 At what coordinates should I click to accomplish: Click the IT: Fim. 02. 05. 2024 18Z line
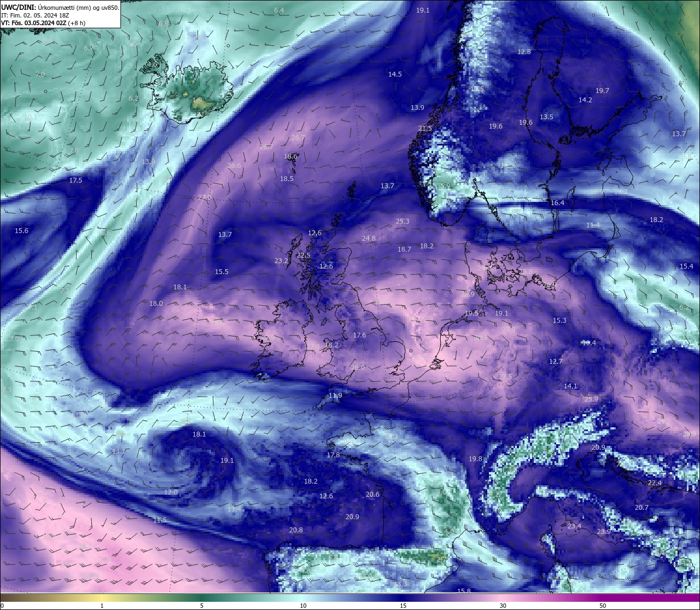(35, 15)
